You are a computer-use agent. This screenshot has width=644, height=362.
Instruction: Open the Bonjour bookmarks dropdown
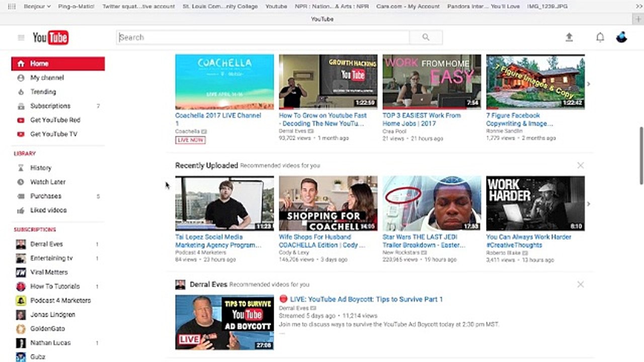38,7
